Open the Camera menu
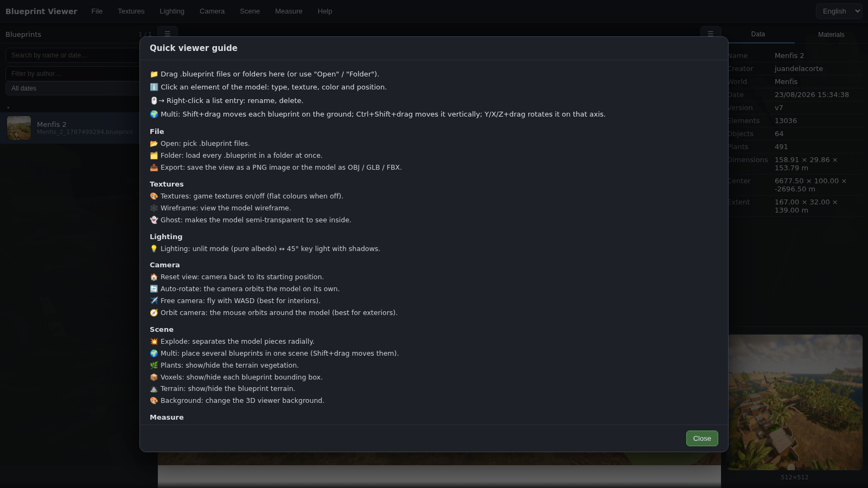868x488 pixels. pyautogui.click(x=212, y=11)
